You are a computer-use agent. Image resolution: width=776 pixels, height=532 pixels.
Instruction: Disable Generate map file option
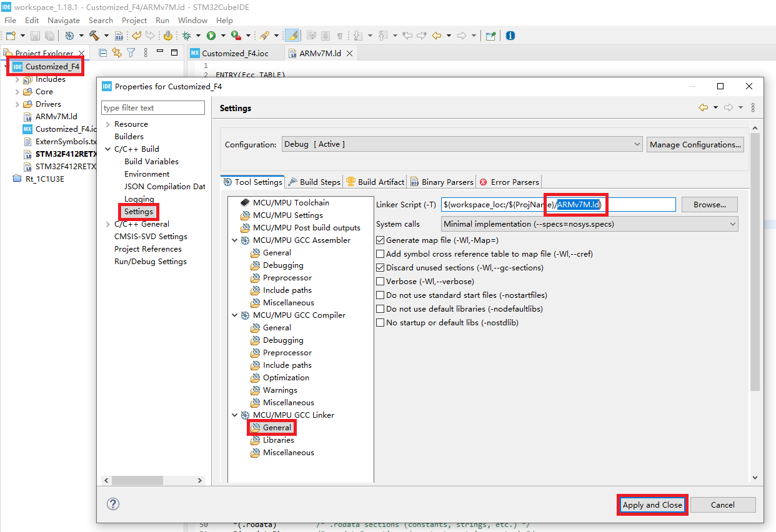(380, 240)
